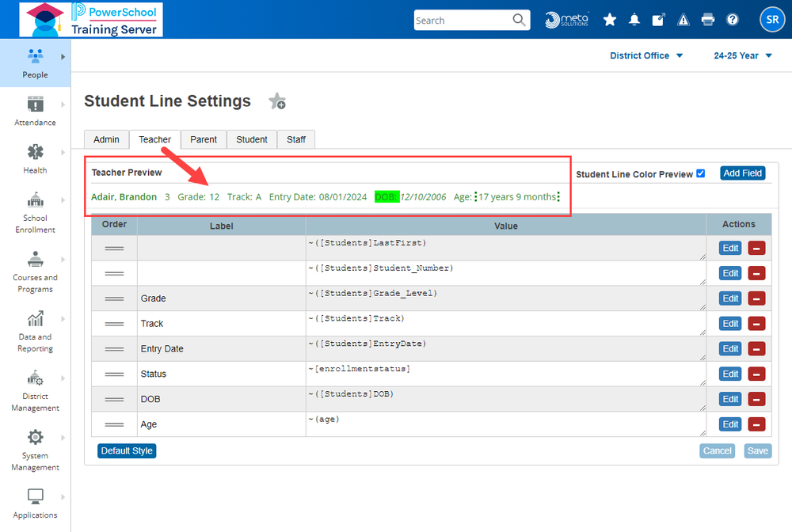Expand Courses and Programs submenu arrow
Viewport: 792px width, 532px height.
click(x=63, y=260)
